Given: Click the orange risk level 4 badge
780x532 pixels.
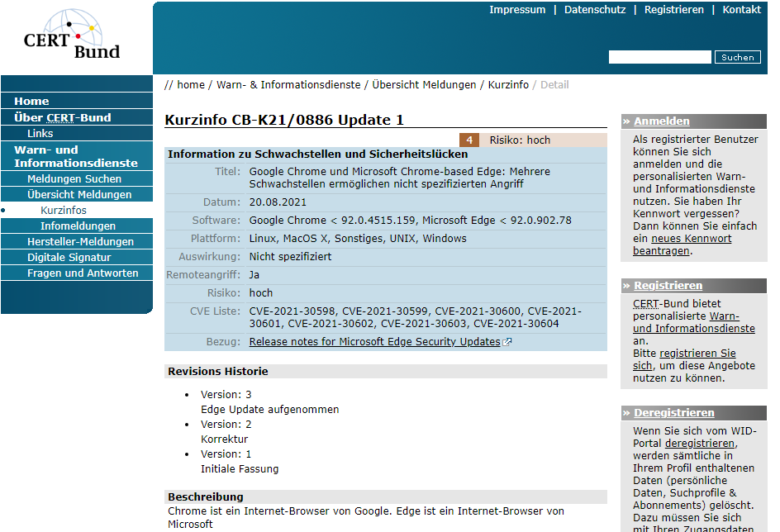Looking at the screenshot, I should (x=469, y=140).
